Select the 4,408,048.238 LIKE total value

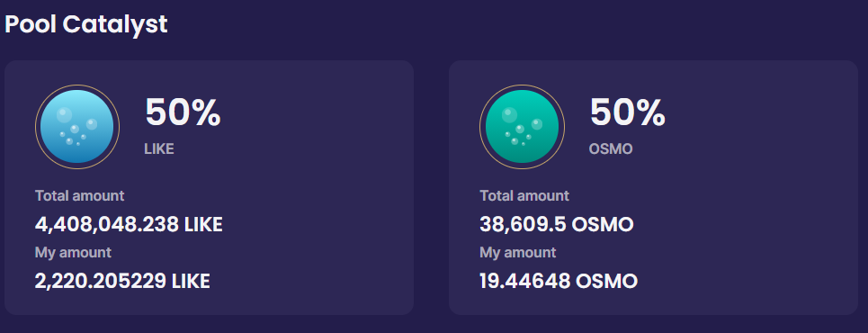[129, 224]
